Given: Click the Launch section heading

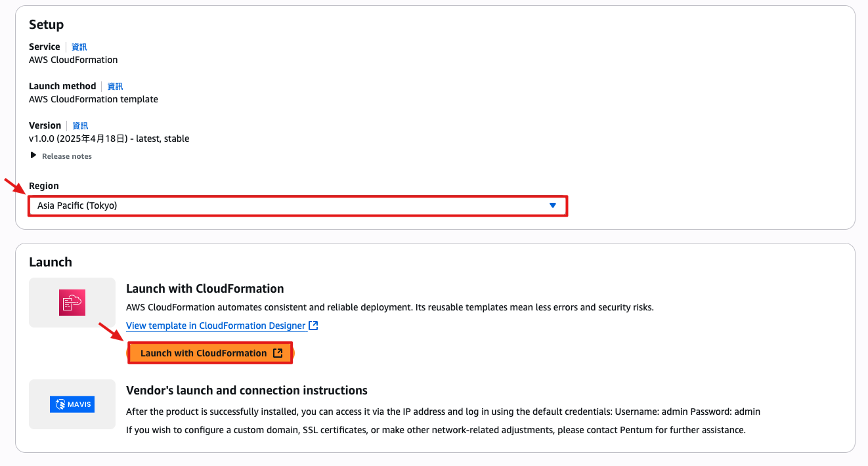Looking at the screenshot, I should tap(50, 262).
